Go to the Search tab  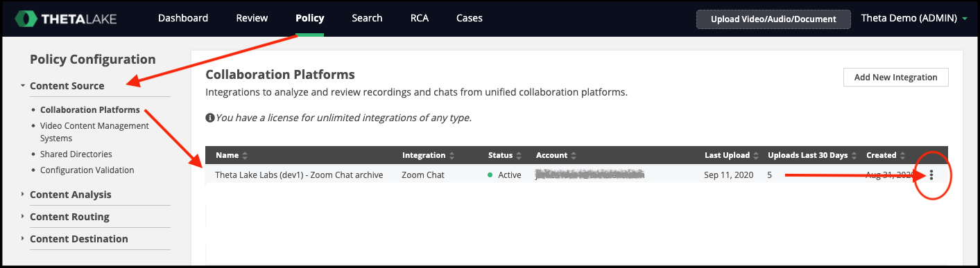coord(367,18)
